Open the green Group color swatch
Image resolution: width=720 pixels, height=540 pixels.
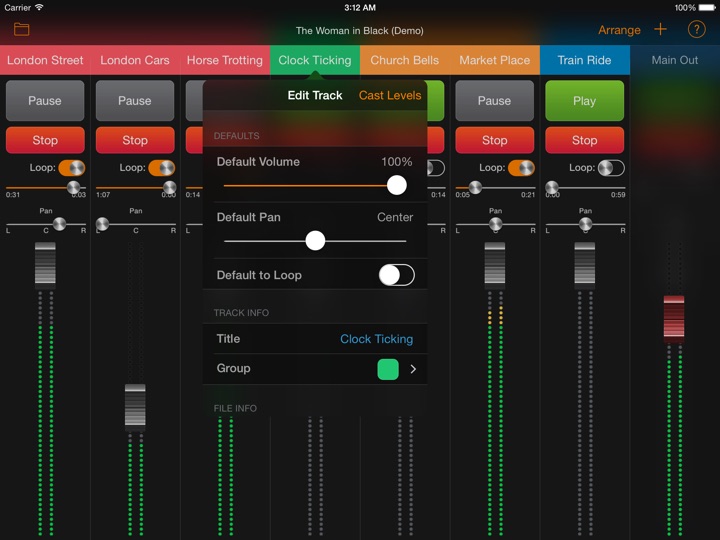click(388, 369)
